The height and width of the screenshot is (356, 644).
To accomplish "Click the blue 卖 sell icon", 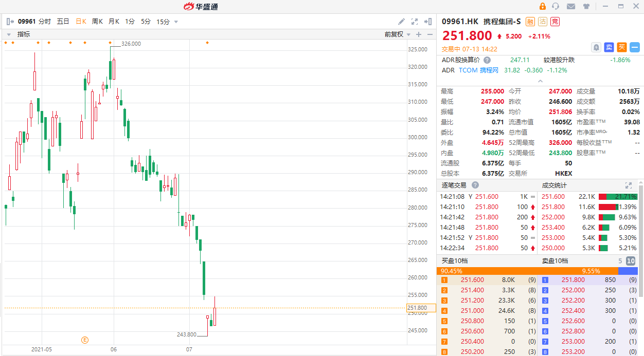I will point(609,47).
